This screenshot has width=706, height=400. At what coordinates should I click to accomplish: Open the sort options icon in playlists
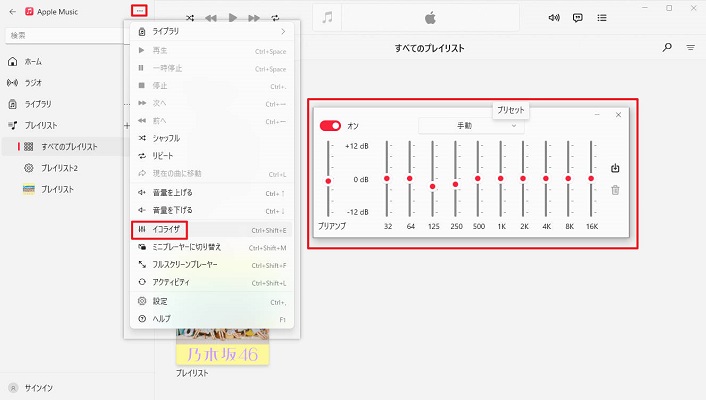pyautogui.click(x=691, y=47)
